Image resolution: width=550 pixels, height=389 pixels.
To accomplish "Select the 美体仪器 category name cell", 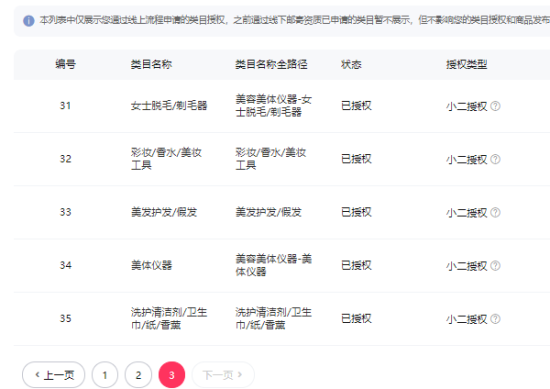I will click(151, 265).
